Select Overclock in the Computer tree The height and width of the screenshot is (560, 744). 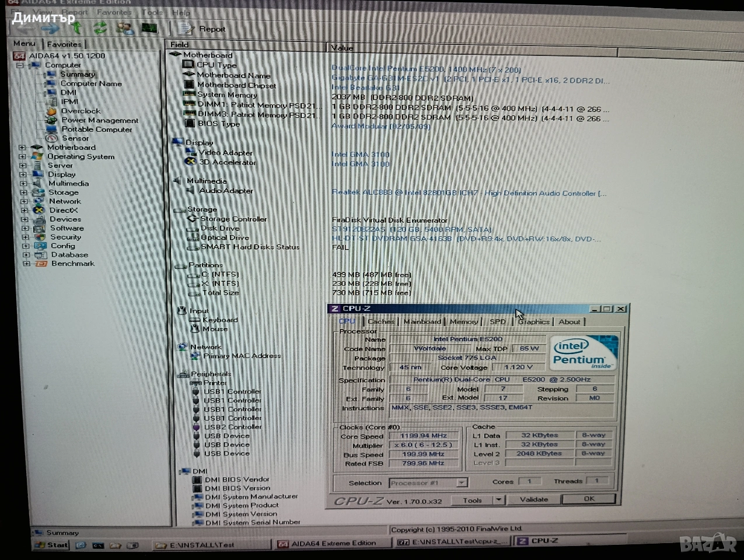click(81, 111)
